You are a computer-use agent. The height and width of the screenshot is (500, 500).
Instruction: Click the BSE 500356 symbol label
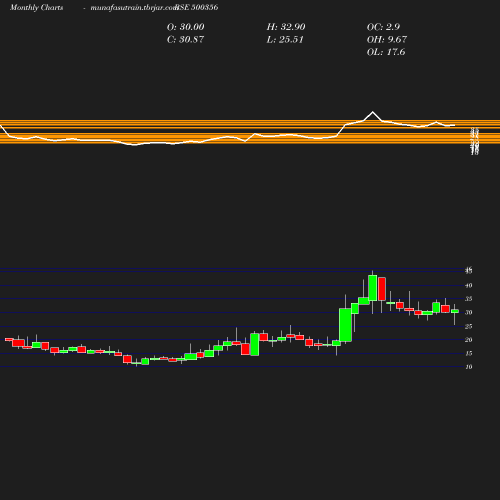(197, 7)
